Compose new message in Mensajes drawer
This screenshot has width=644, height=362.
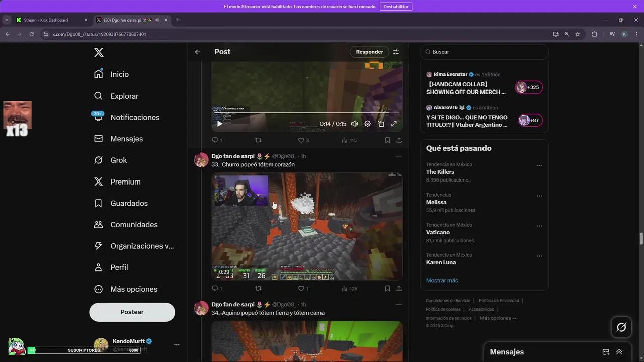[x=606, y=352]
